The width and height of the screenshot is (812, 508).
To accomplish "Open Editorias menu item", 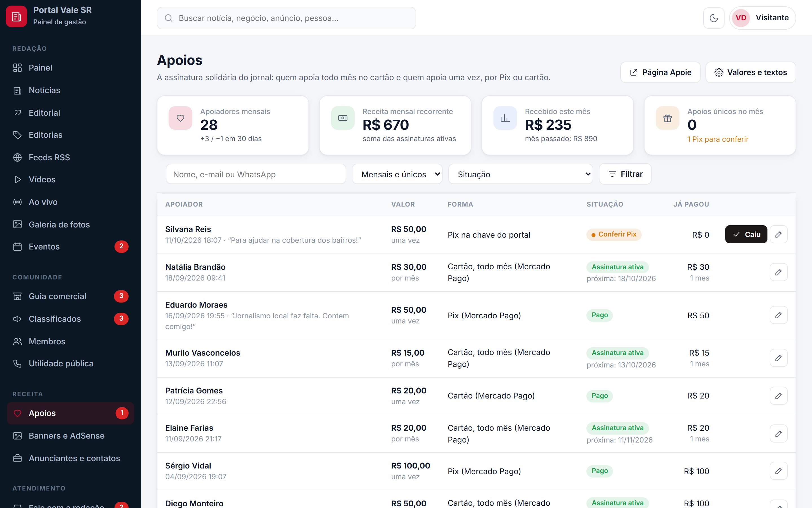I will coord(70,135).
